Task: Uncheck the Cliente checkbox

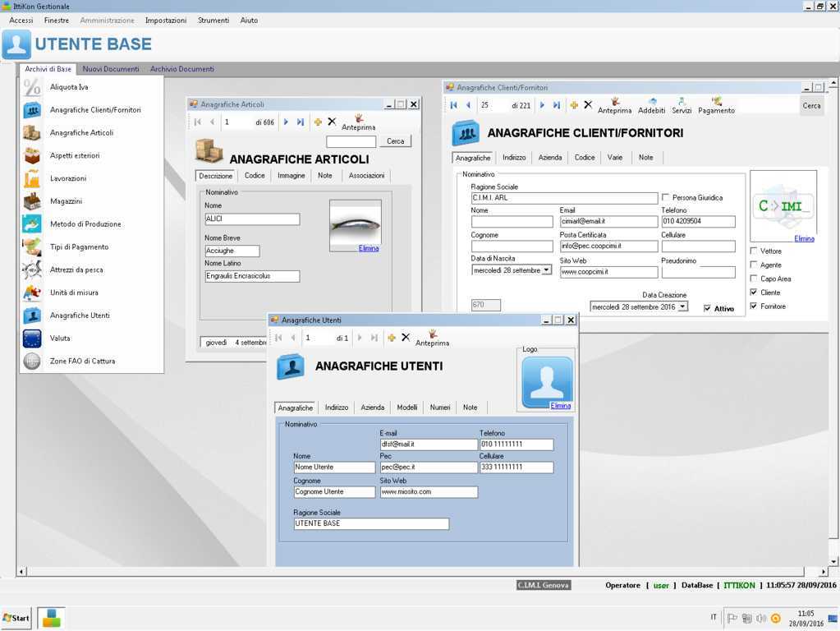Action: pyautogui.click(x=754, y=292)
